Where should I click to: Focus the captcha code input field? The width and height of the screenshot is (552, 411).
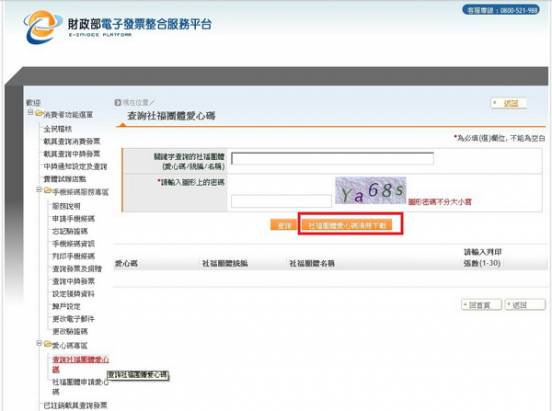281,201
